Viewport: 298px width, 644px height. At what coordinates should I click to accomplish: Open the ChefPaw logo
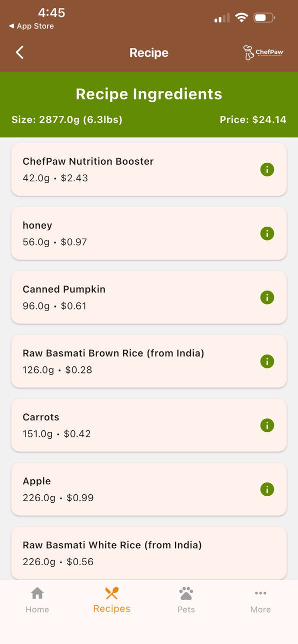pyautogui.click(x=263, y=52)
